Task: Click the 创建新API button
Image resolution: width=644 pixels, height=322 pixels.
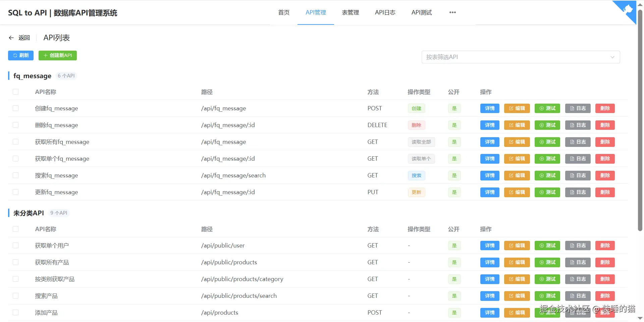Action: (x=57, y=55)
